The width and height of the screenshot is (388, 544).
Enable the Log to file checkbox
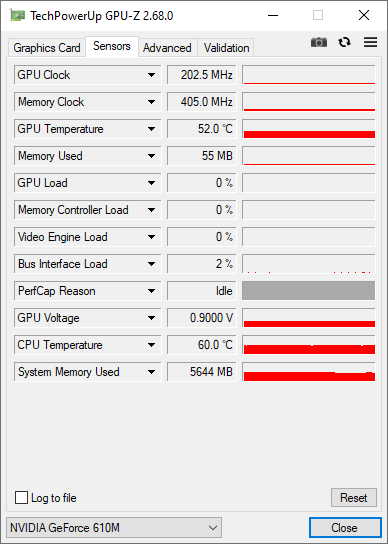[x=21, y=498]
